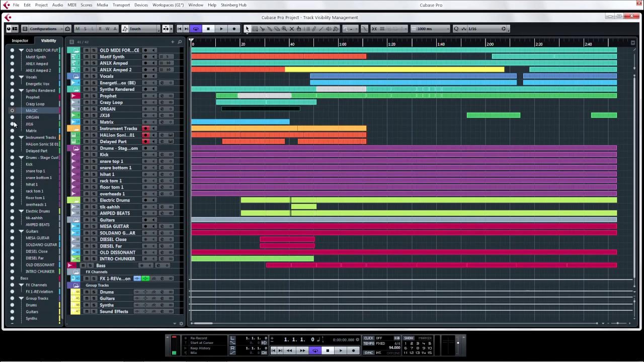This screenshot has width=644, height=362.
Task: Solo the Crazy Loop track
Action: (x=94, y=103)
